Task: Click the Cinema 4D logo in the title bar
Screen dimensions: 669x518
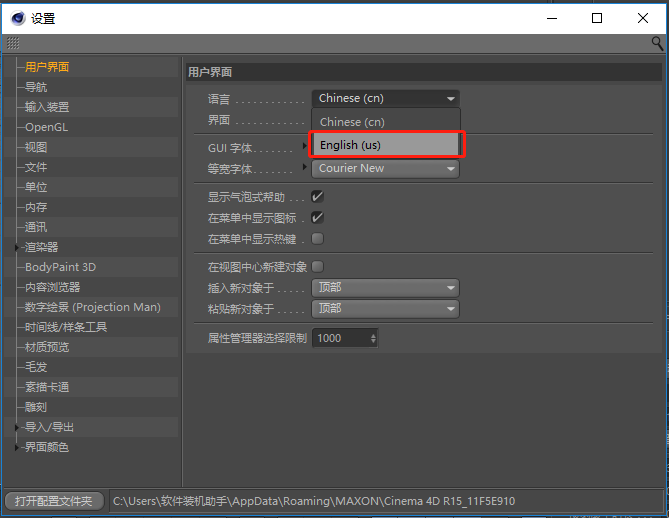Action: [x=17, y=18]
